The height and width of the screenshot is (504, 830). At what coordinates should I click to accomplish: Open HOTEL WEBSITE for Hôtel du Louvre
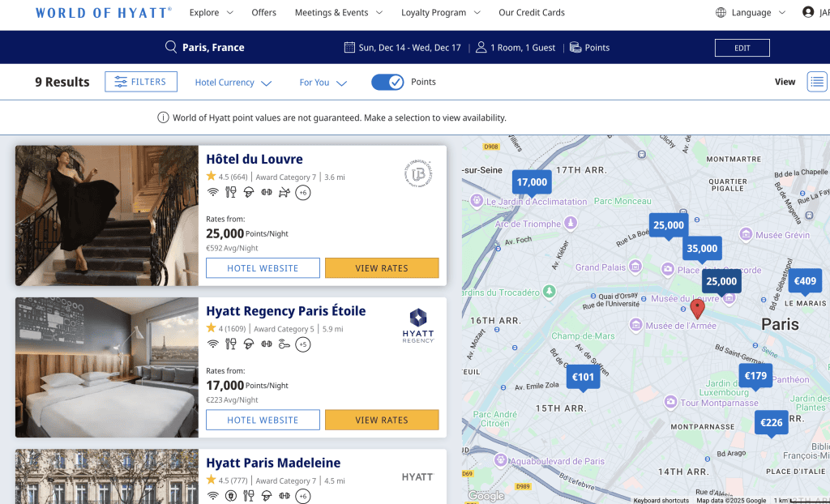263,268
